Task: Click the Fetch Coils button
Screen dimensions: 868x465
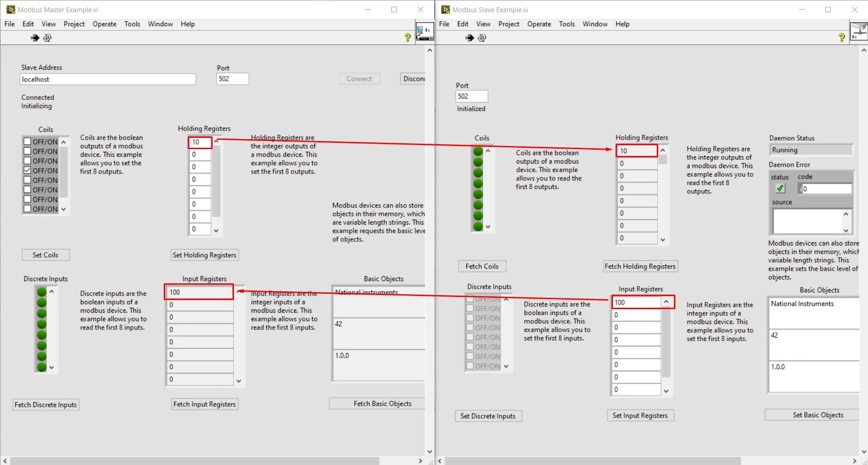Action: pos(482,266)
